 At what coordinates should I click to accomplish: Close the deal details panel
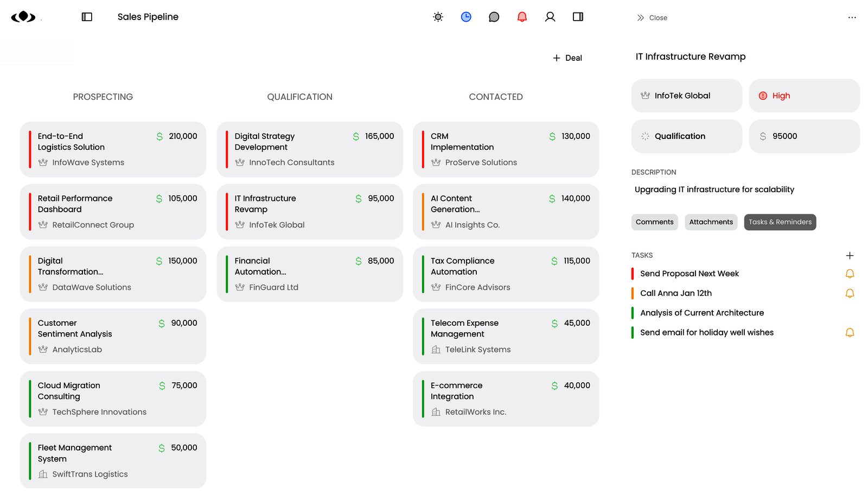click(652, 18)
